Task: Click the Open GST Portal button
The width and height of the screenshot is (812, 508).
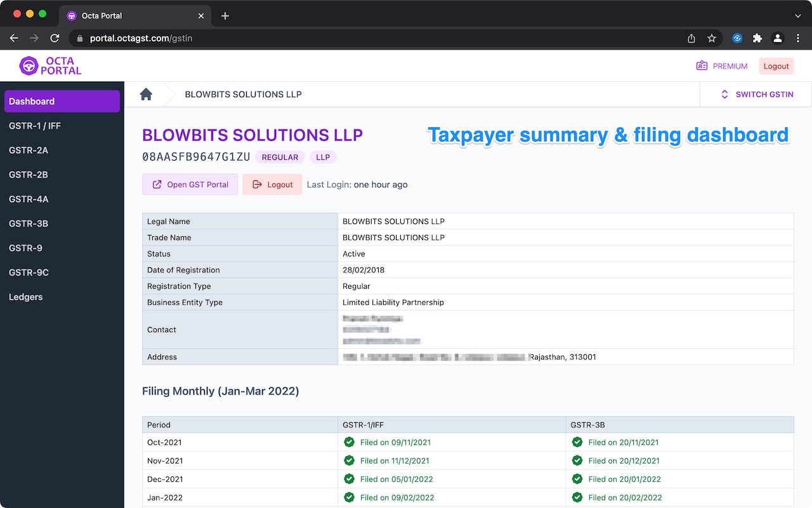Action: pyautogui.click(x=190, y=185)
